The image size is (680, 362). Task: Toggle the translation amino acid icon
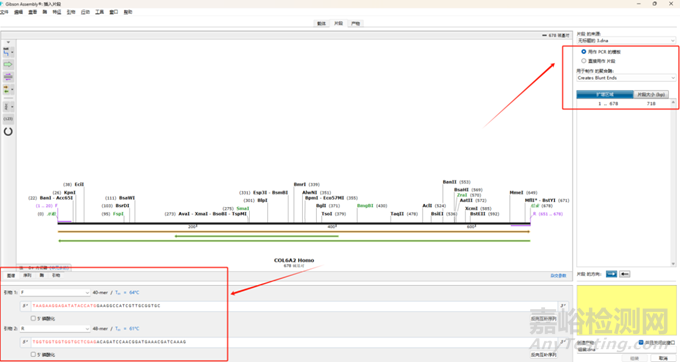(x=7, y=106)
